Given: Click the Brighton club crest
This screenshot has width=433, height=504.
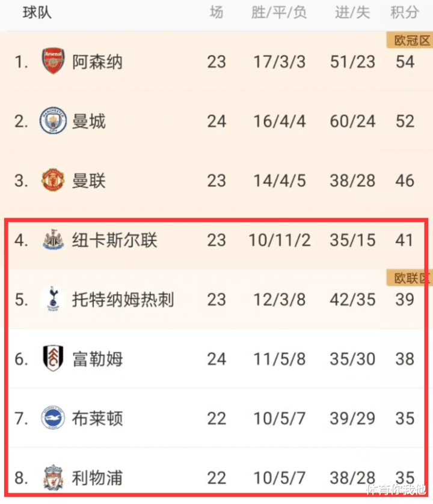Looking at the screenshot, I should pyautogui.click(x=53, y=417).
